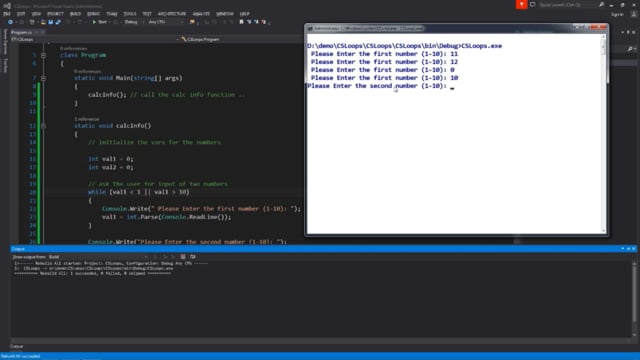640x360 pixels.
Task: Click the Navigate Backward toolbar icon
Action: pyautogui.click(x=10, y=22)
